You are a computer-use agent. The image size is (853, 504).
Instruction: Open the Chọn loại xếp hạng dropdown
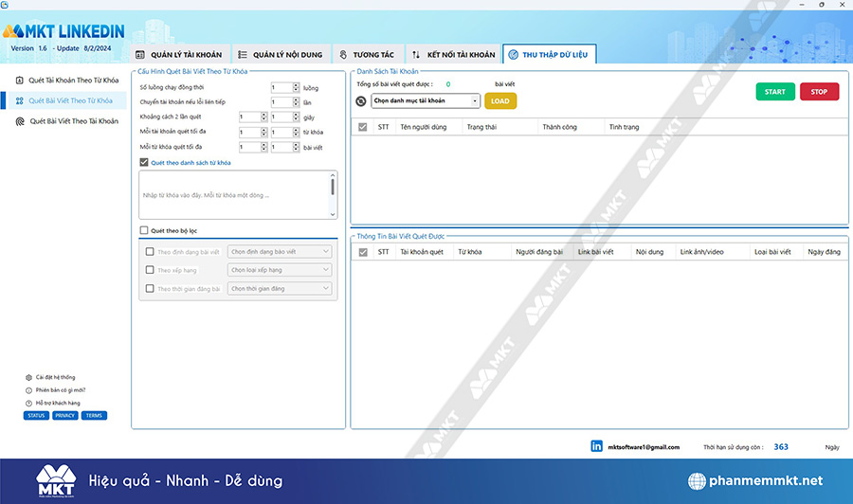click(281, 270)
